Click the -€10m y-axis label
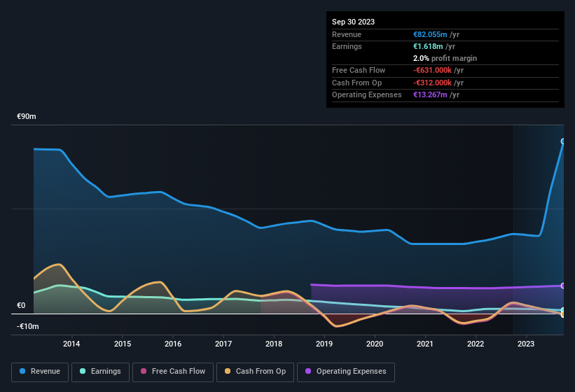This screenshot has height=392, width=575. coord(27,326)
